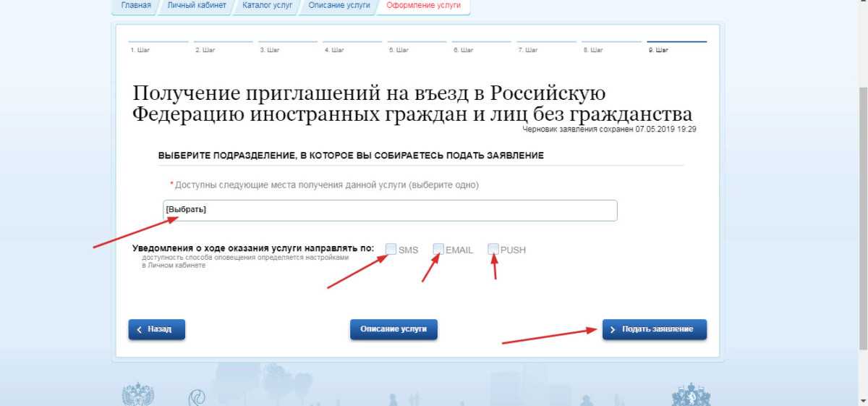Open the [Выбрать] department dropdown

tap(390, 210)
